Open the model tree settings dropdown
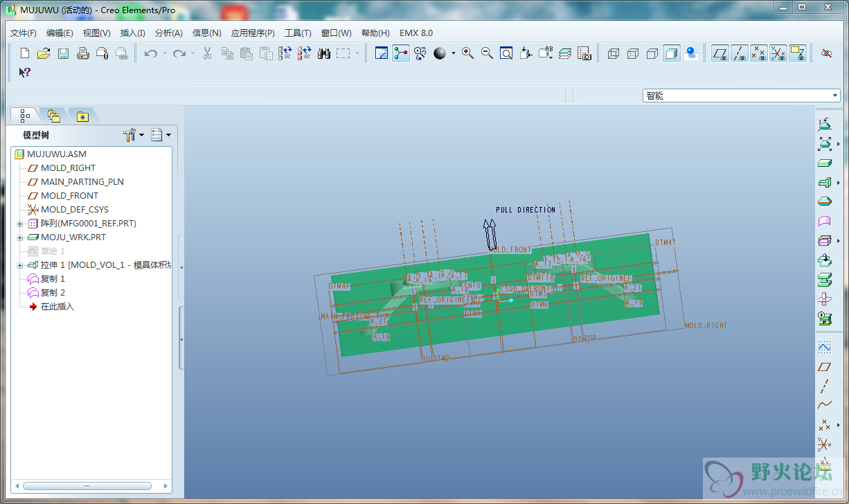 tap(134, 135)
